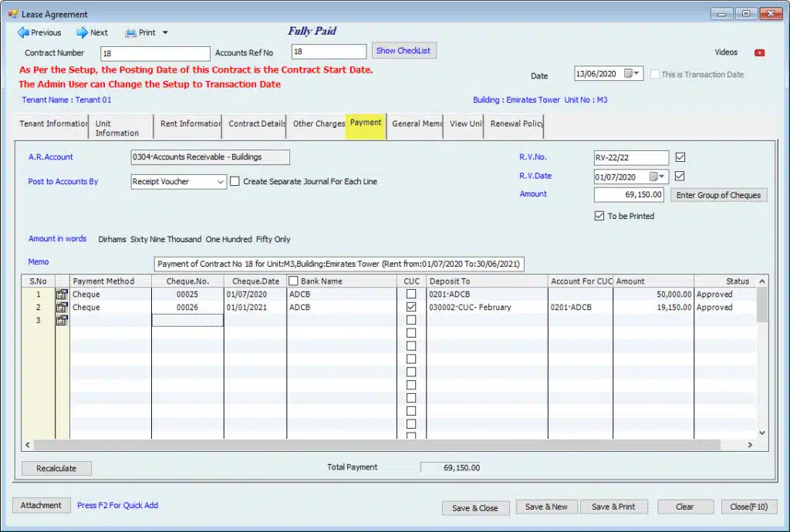The width and height of the screenshot is (790, 532).
Task: Click the empty Cheque.No. cell in row 3
Action: point(187,321)
